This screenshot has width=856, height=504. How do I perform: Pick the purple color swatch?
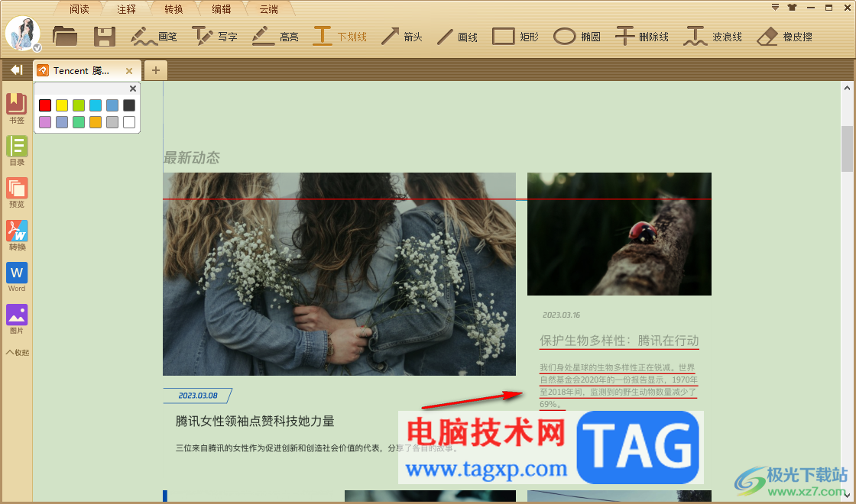(x=45, y=122)
